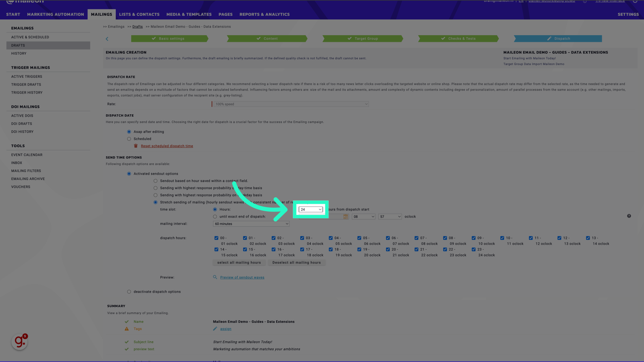Screen dimensions: 644x362
Task: Click the Checks & Tests checkmark icon
Action: (x=443, y=39)
